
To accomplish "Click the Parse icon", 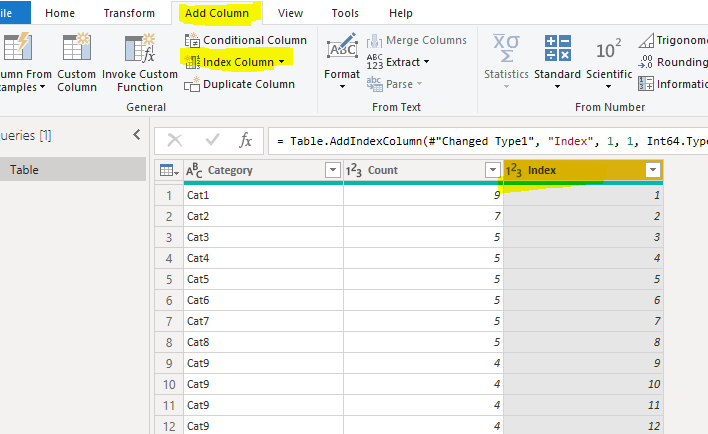I will click(374, 84).
